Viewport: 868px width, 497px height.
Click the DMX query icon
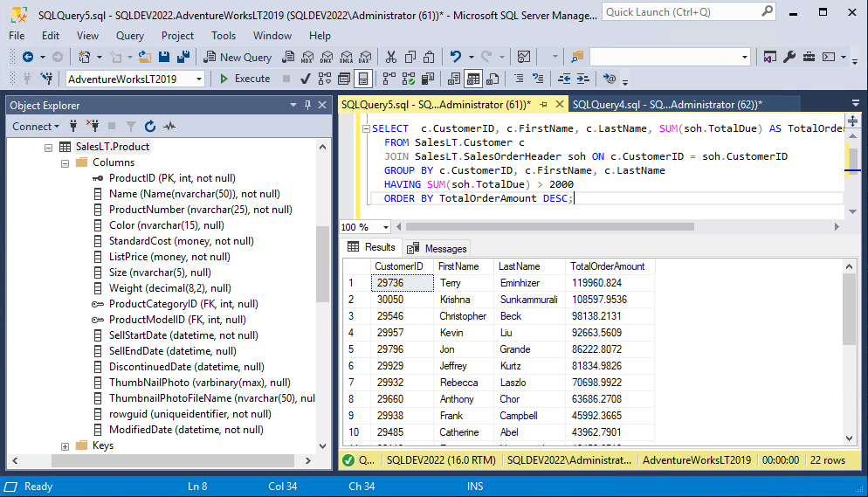tap(327, 57)
